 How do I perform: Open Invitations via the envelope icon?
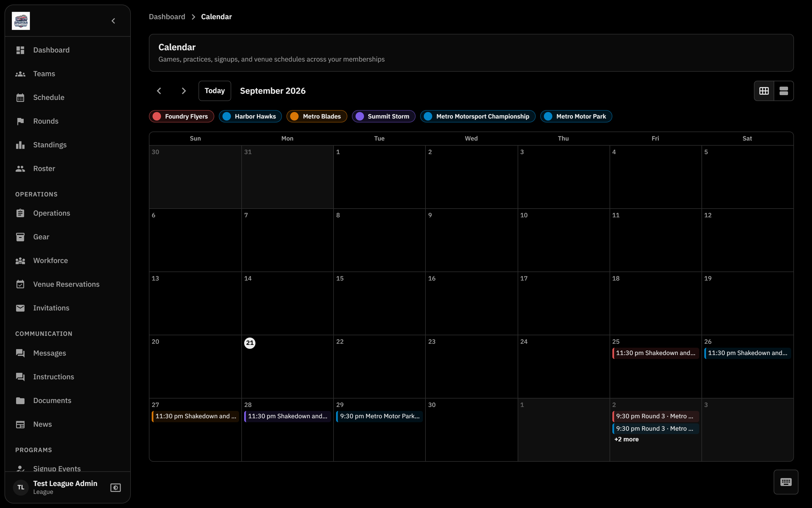point(21,308)
